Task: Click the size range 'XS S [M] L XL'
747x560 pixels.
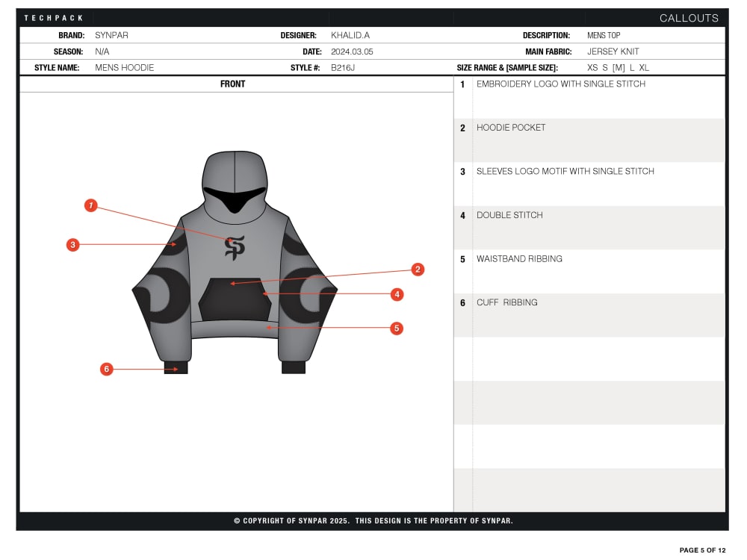Action: pyautogui.click(x=618, y=68)
